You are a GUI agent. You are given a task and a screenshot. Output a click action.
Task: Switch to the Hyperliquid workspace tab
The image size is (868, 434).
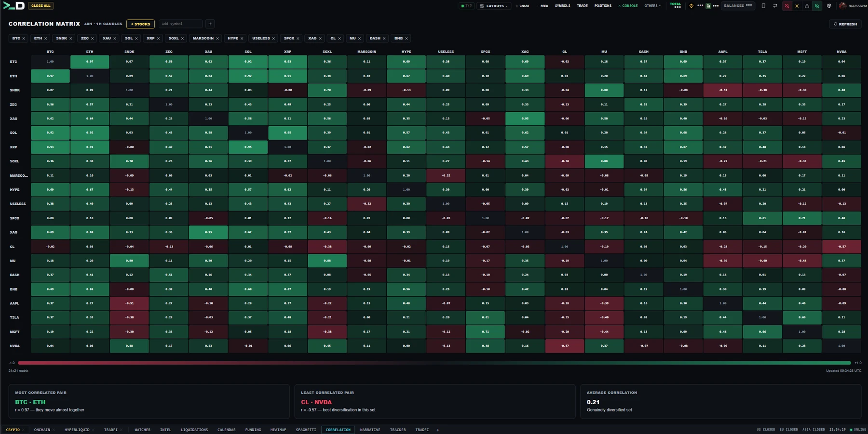[77, 430]
